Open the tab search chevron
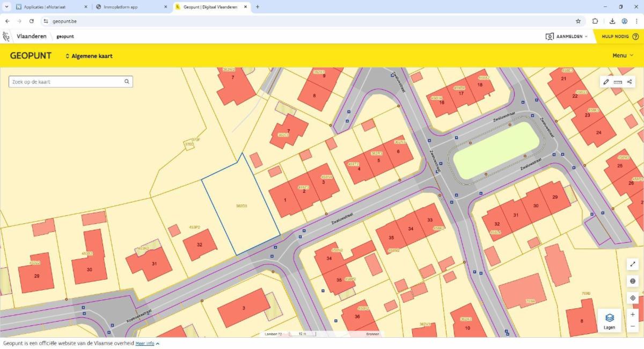This screenshot has width=644, height=349. click(x=6, y=7)
